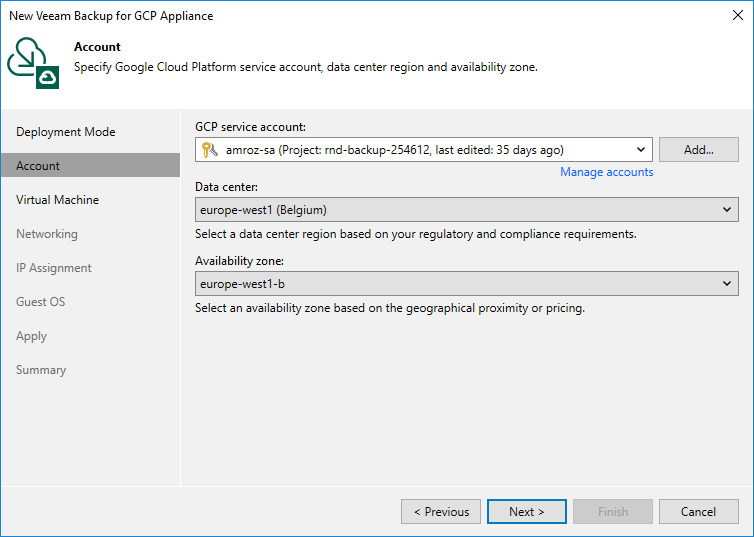Click the Veeam cloud appliance header icon
754x537 pixels.
(x=34, y=62)
